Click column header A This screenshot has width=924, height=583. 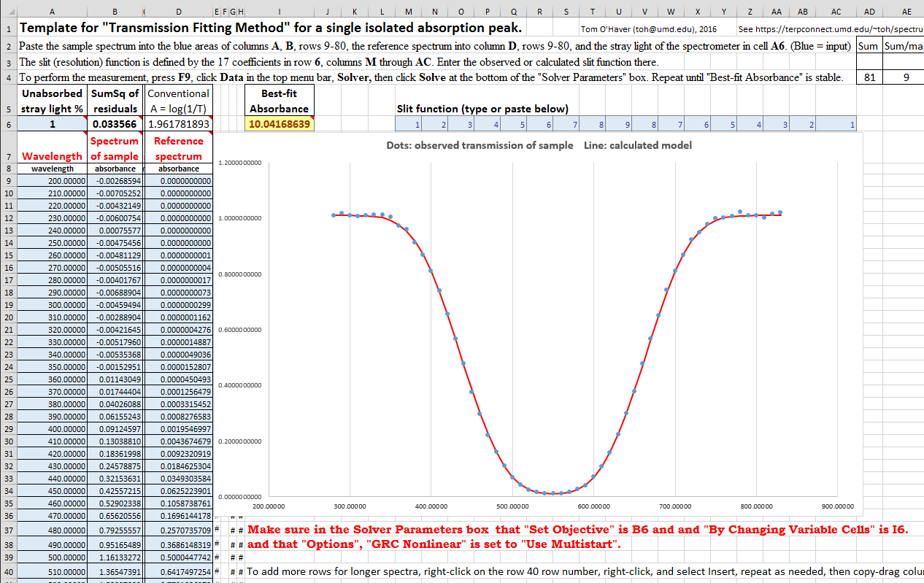(52, 12)
